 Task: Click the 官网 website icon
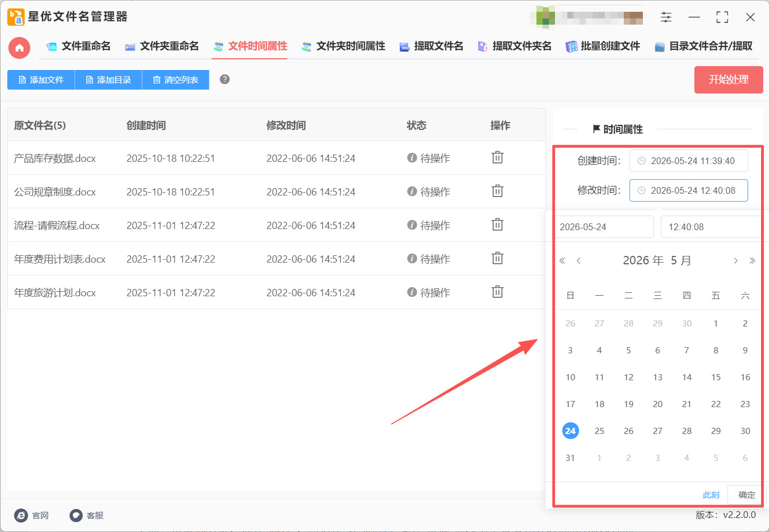21,515
